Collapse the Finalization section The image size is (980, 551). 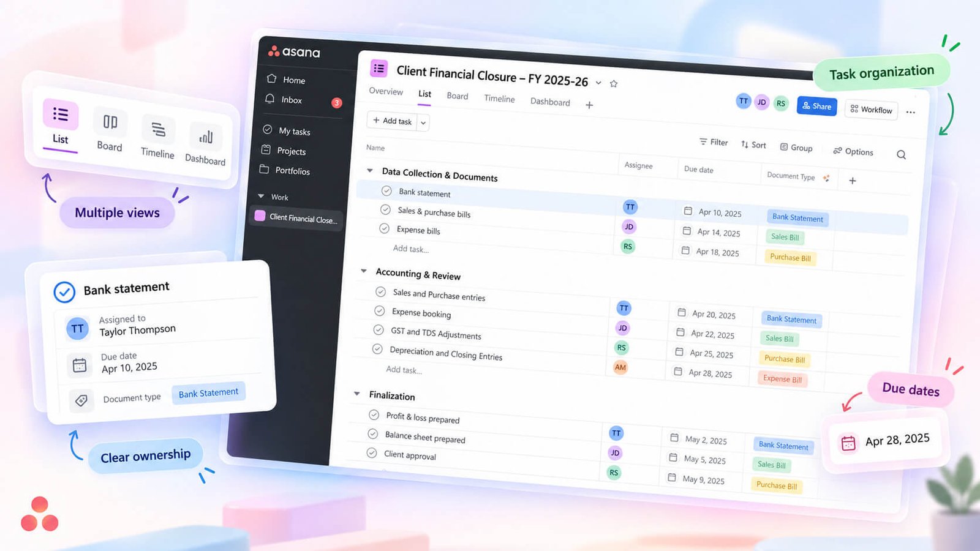click(x=356, y=394)
